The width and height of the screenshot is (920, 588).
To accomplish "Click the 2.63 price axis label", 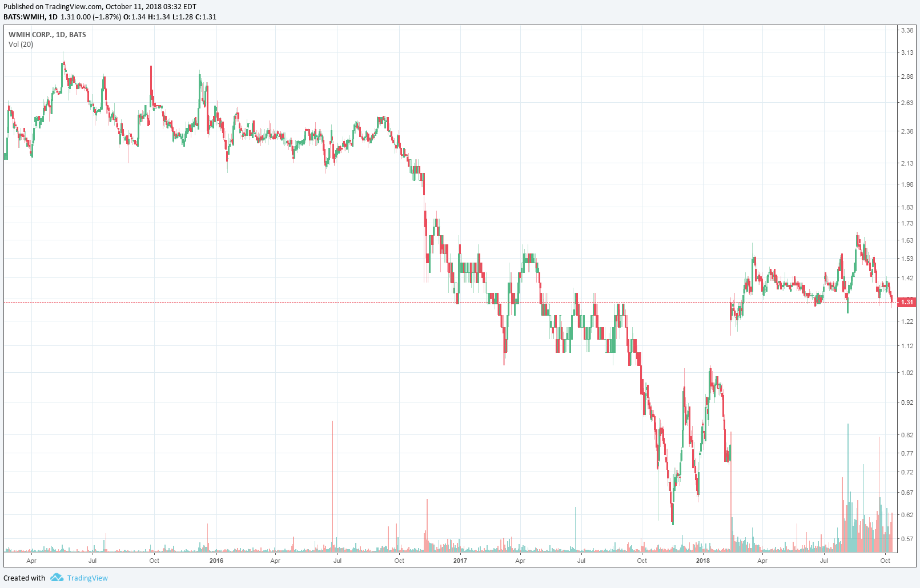I will (907, 103).
